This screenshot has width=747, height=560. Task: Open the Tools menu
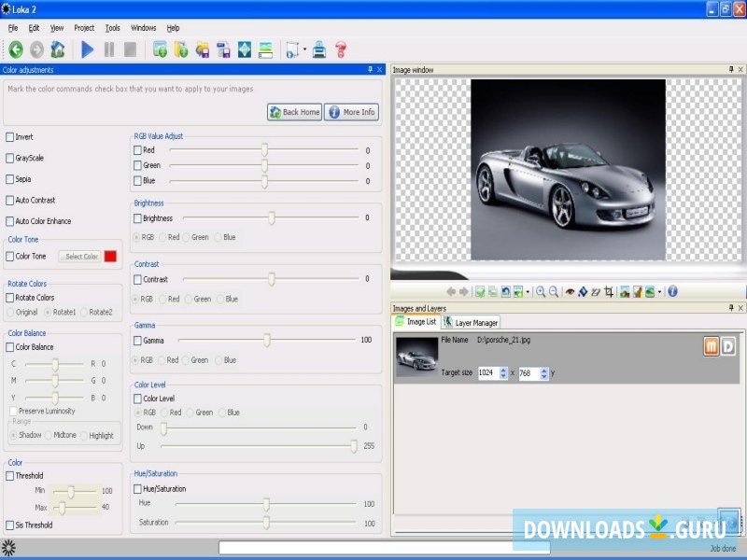[x=112, y=28]
